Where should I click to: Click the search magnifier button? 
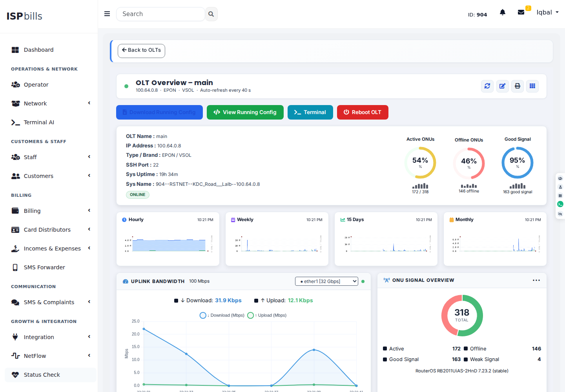pos(211,14)
